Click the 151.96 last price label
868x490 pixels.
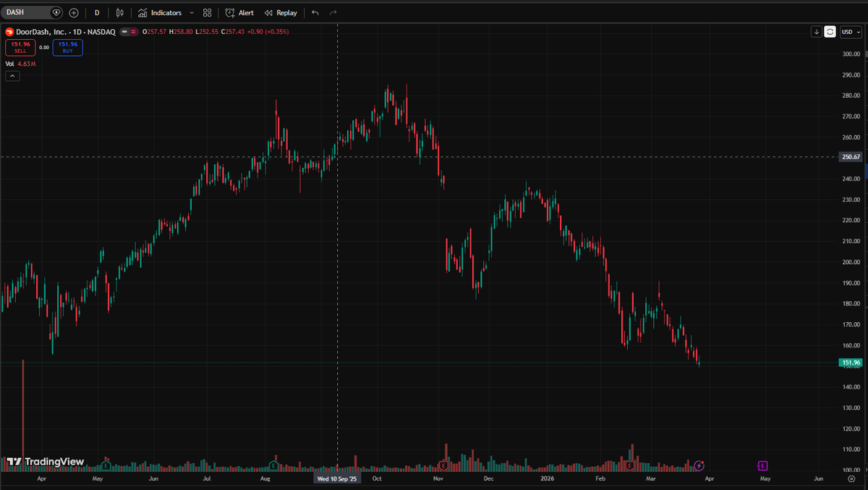851,363
